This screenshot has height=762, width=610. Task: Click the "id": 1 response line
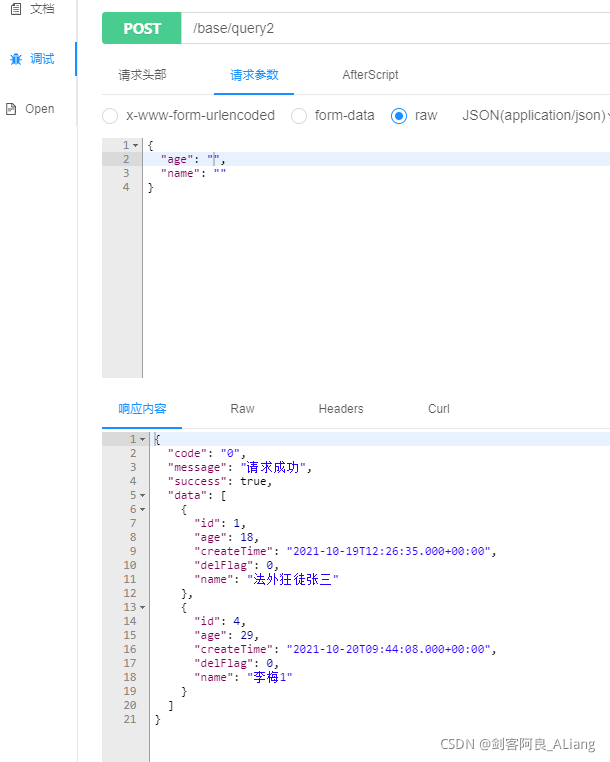220,523
